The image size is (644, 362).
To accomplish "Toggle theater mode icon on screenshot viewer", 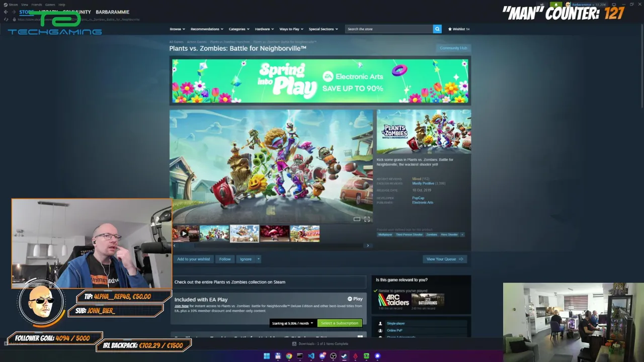I will 357,219.
